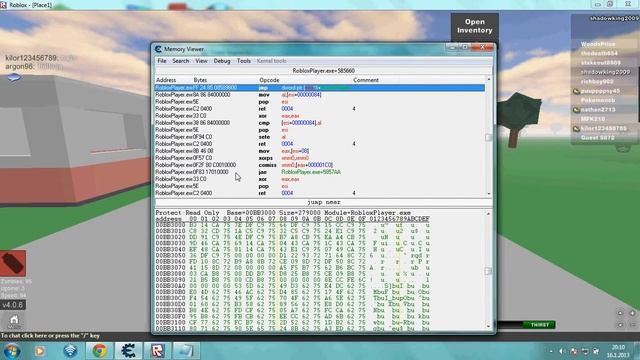Click the hex view scrollbar up arrow
This screenshot has width=640, height=360.
click(x=489, y=213)
